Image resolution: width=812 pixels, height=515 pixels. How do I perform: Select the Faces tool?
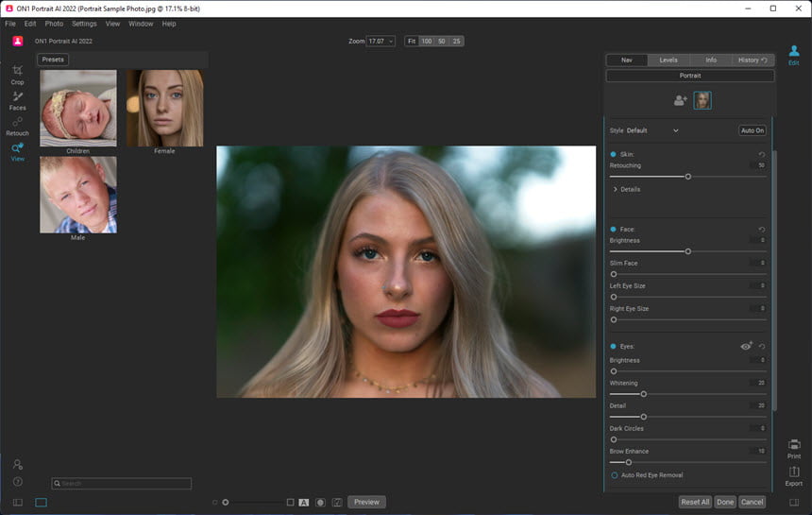coord(17,100)
